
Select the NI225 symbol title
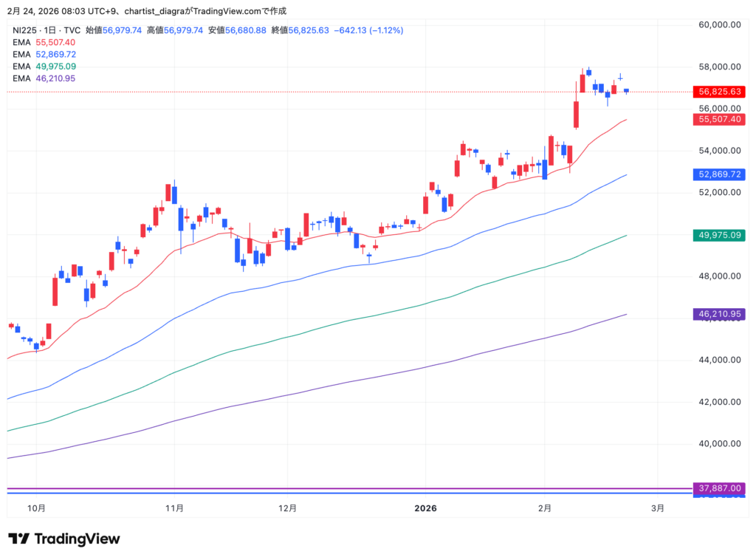click(26, 30)
